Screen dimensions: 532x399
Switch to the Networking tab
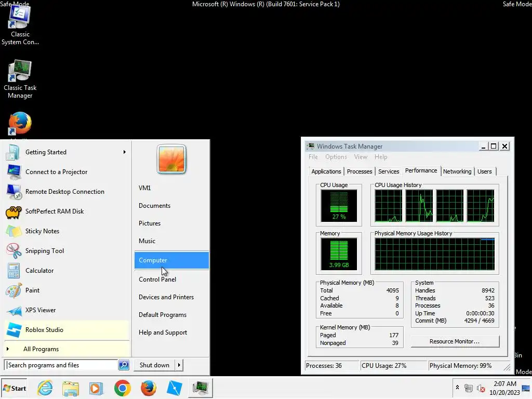click(x=457, y=171)
